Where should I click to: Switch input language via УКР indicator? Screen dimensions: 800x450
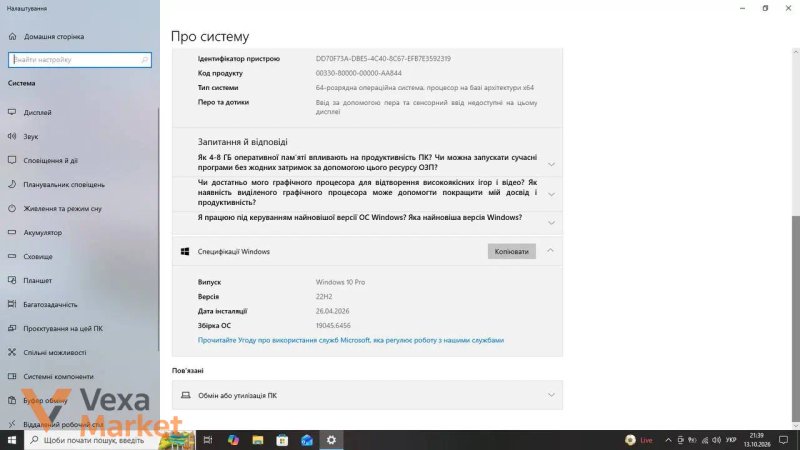coord(731,440)
